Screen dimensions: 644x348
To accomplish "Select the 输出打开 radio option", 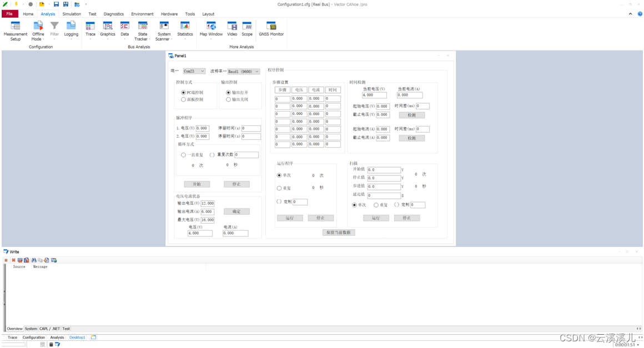I will (x=228, y=93).
